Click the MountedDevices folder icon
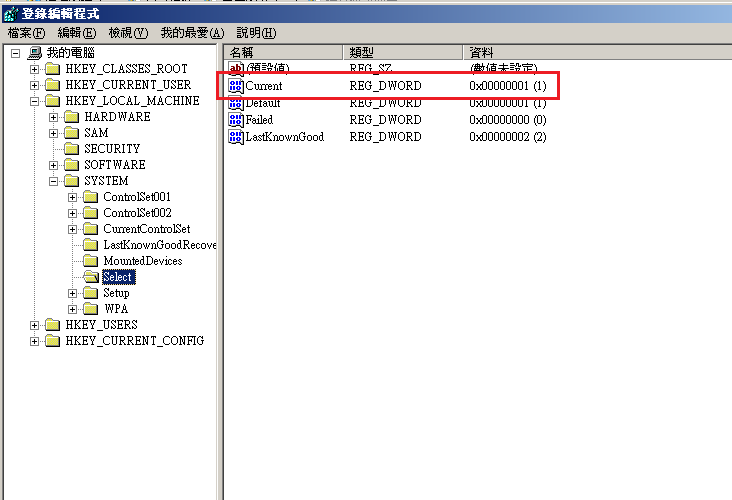Screen dimensions: 732x500 [x=91, y=261]
